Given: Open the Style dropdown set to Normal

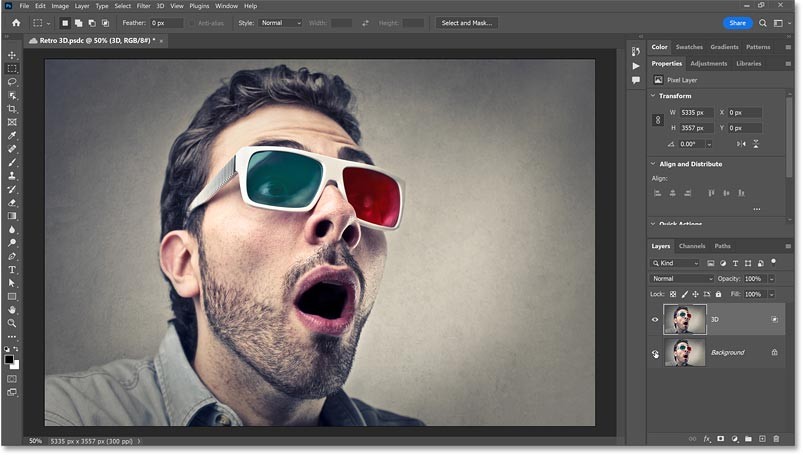Looking at the screenshot, I should (280, 22).
